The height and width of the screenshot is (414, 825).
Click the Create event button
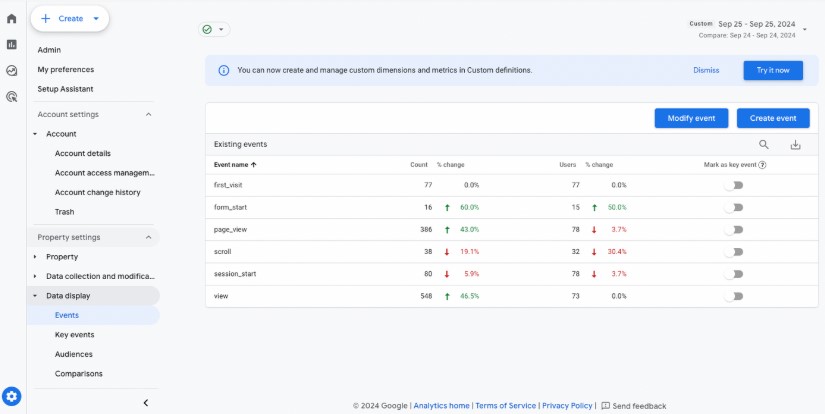(773, 118)
